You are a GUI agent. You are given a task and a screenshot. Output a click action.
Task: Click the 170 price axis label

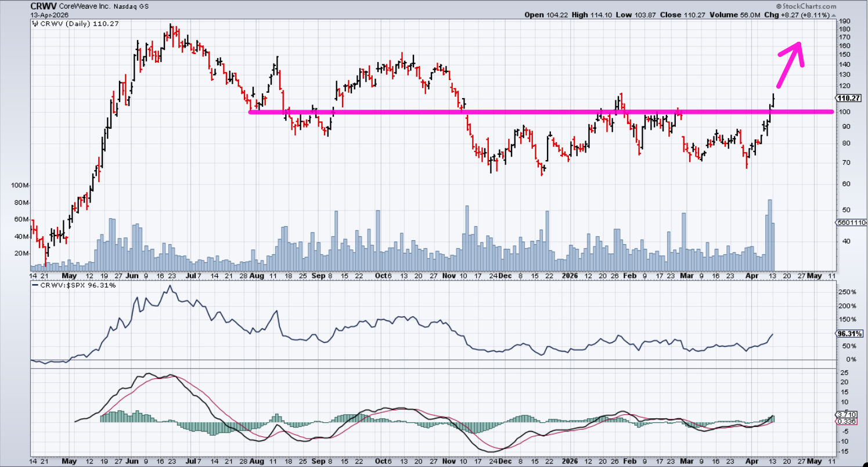coord(844,37)
